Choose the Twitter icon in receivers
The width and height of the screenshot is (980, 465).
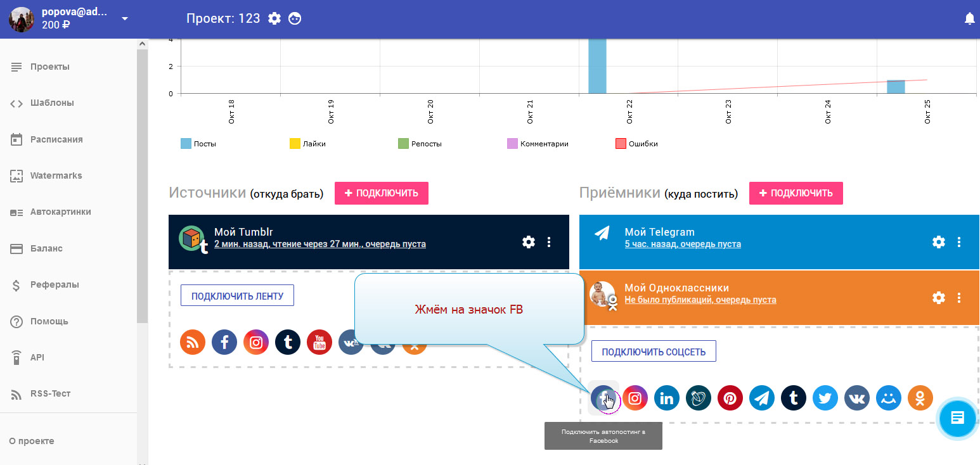(825, 398)
